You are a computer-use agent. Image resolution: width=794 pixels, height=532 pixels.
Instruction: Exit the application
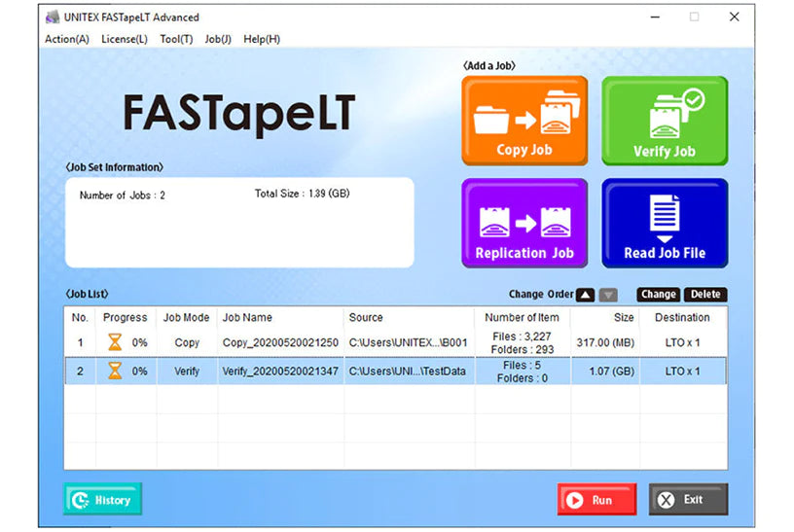(x=688, y=500)
